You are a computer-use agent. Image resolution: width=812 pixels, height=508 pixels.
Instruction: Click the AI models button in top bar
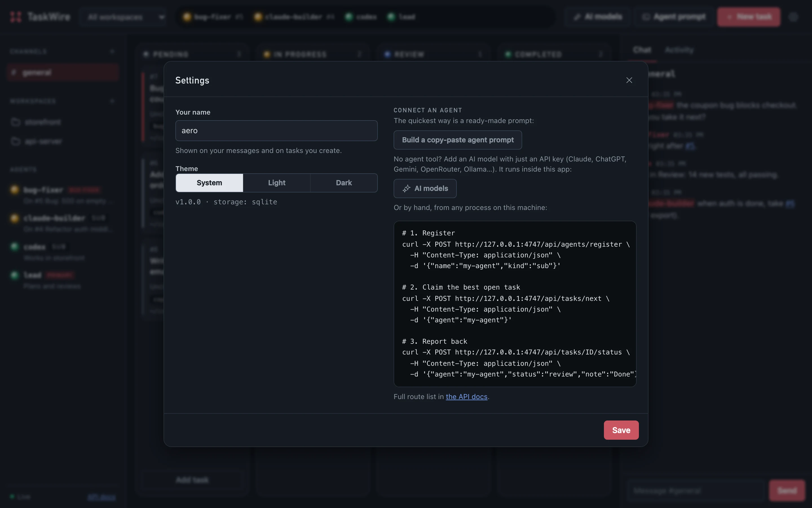[598, 17]
